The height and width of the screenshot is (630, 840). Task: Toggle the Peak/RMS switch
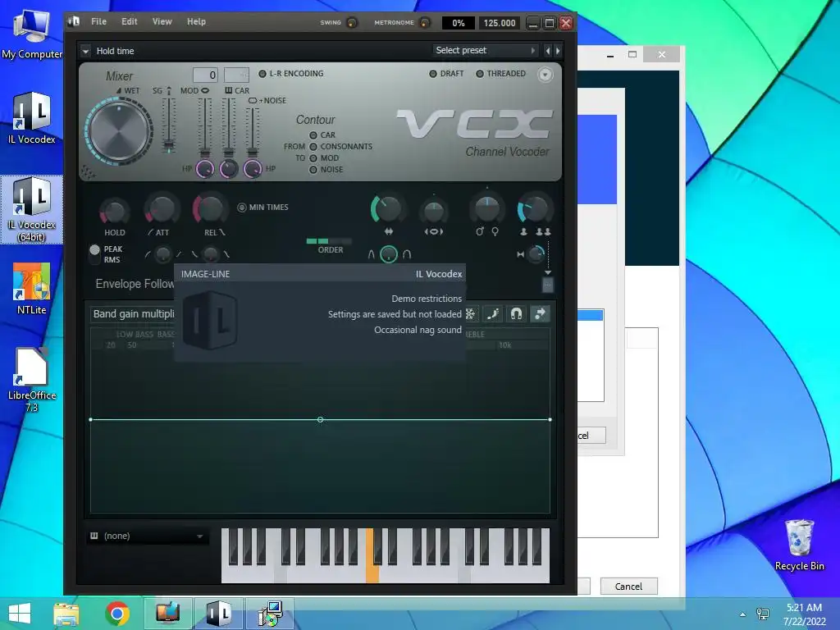tap(95, 254)
